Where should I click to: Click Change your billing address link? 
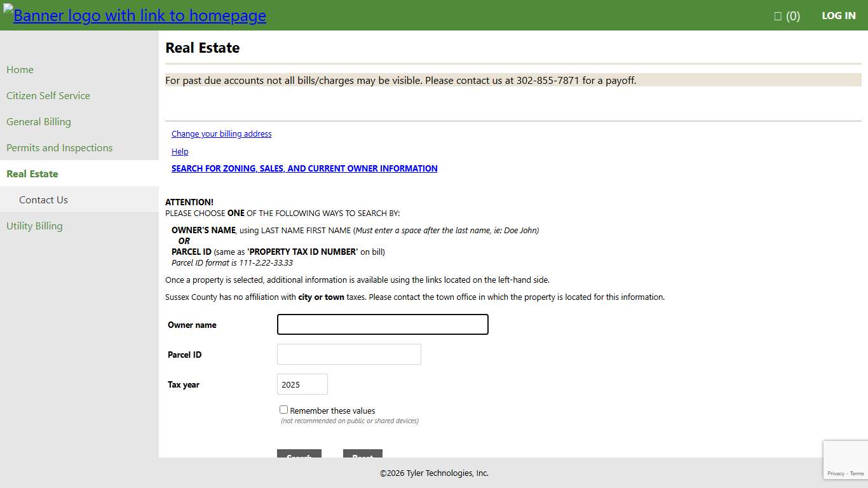tap(221, 134)
